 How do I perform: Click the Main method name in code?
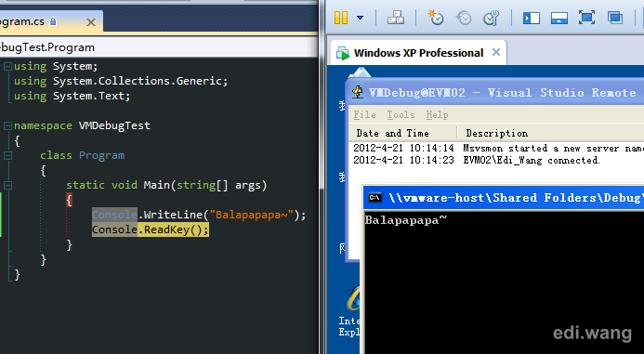pos(156,185)
